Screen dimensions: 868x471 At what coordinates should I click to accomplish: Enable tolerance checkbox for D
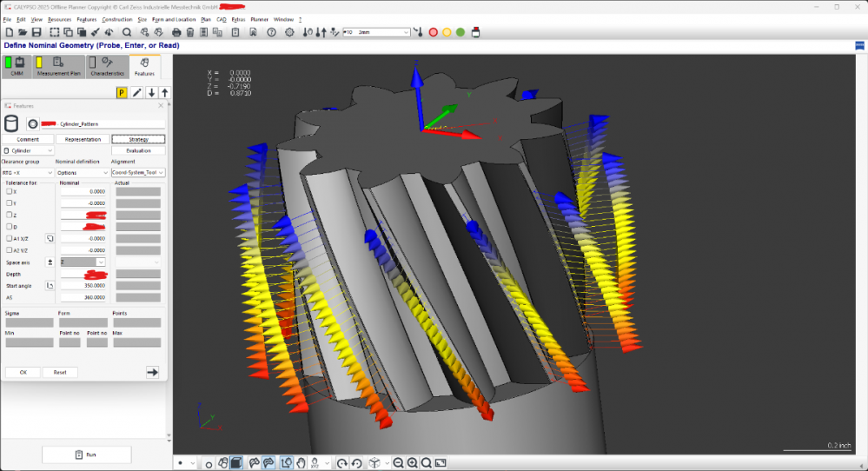point(9,226)
